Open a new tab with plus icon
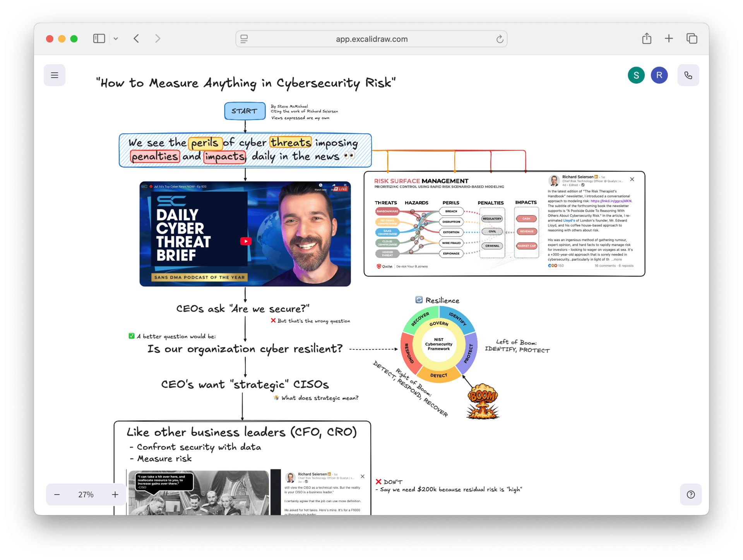743x560 pixels. pyautogui.click(x=669, y=39)
